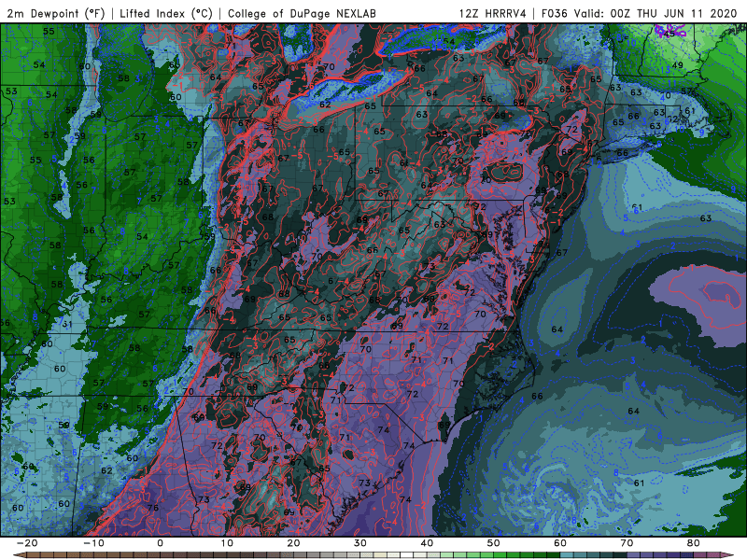Click the '45' dewpoint value near magenta contour
Screen dimensions: 747x560
click(x=669, y=34)
